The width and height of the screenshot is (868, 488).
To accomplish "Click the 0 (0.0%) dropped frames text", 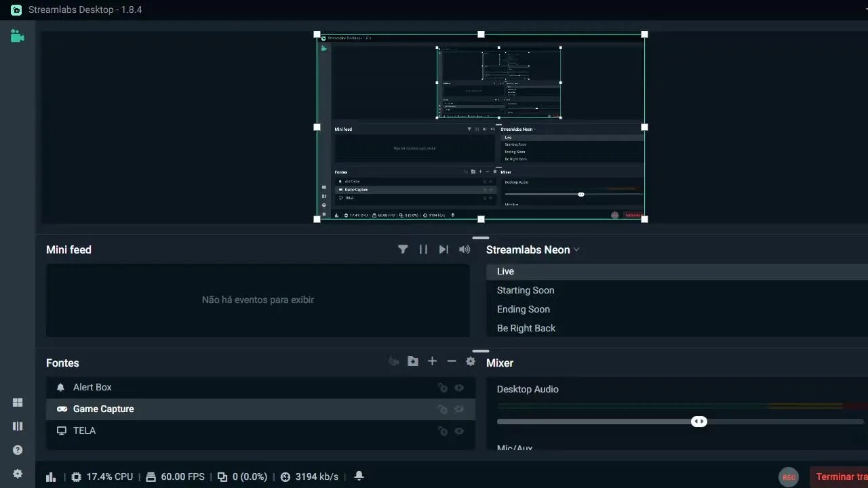I will [x=250, y=476].
